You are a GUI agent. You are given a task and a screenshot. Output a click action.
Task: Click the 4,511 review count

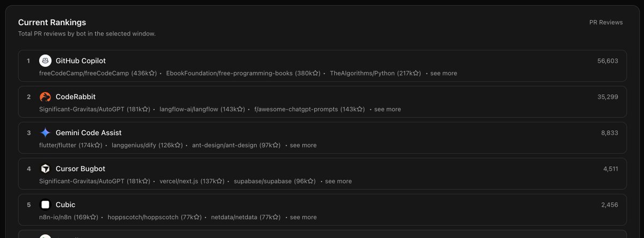coord(610,169)
